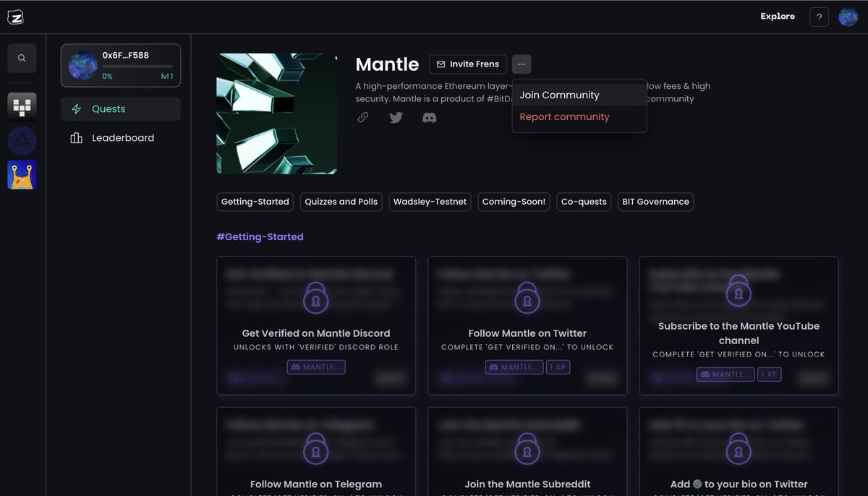The height and width of the screenshot is (496, 868).
Task: Open the search icon in left sidebar
Action: [22, 58]
